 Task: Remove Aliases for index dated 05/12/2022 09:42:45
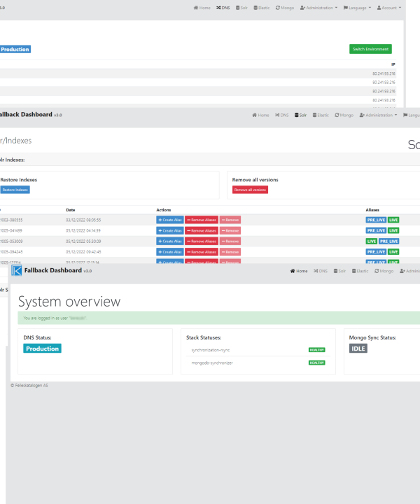coord(202,252)
